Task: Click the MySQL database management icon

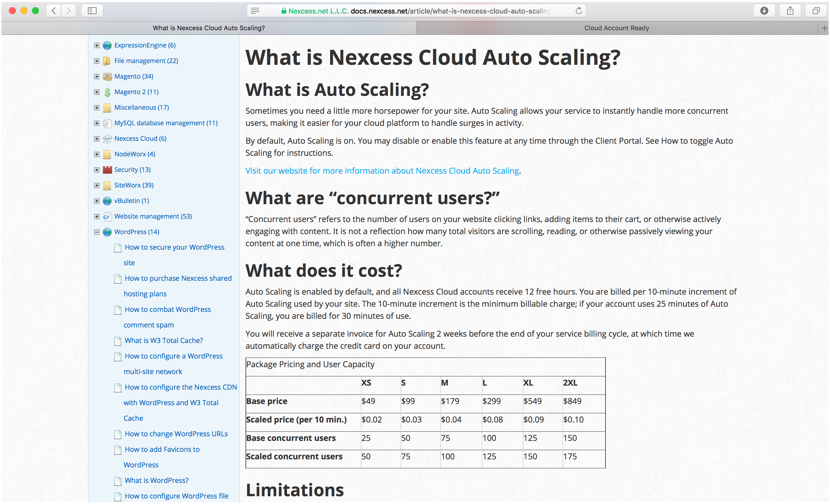Action: point(107,123)
